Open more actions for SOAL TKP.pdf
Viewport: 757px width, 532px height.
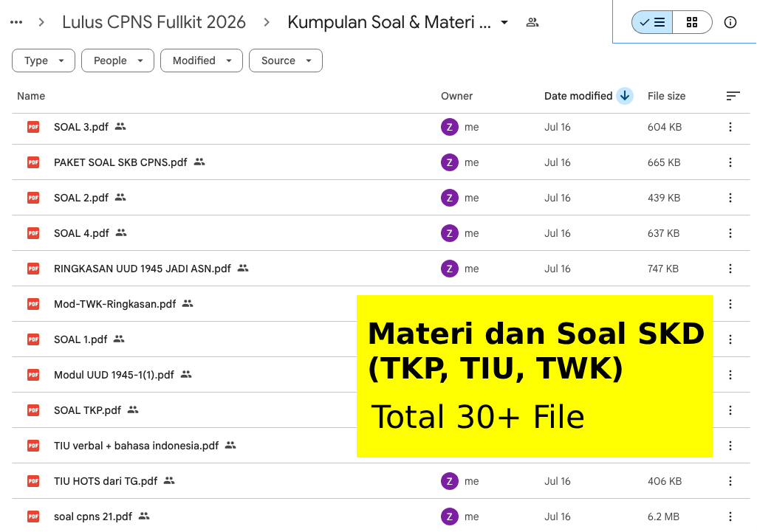point(730,410)
